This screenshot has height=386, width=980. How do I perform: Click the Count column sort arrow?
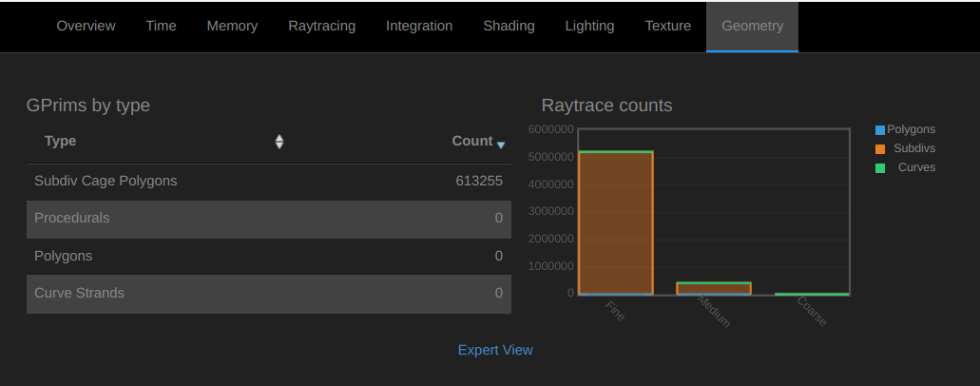501,145
